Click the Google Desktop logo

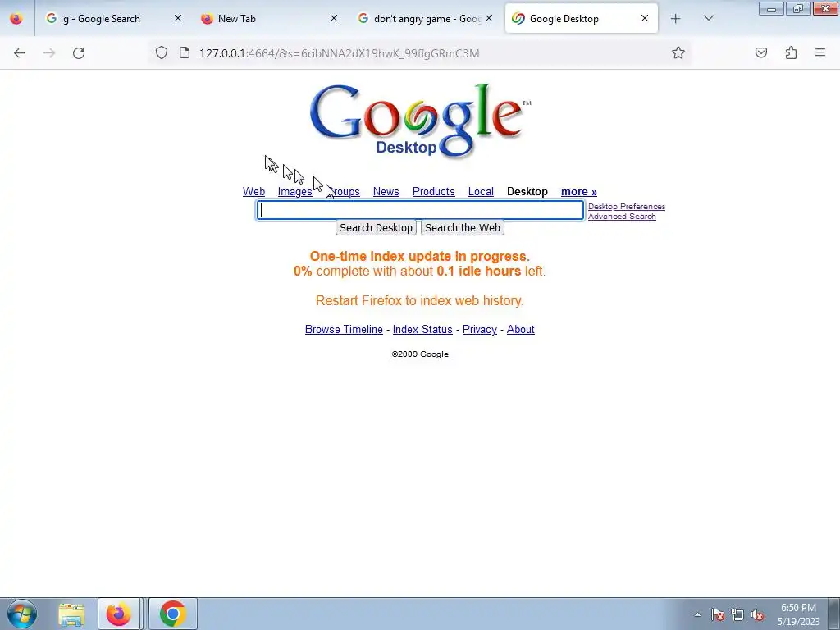[x=420, y=121]
